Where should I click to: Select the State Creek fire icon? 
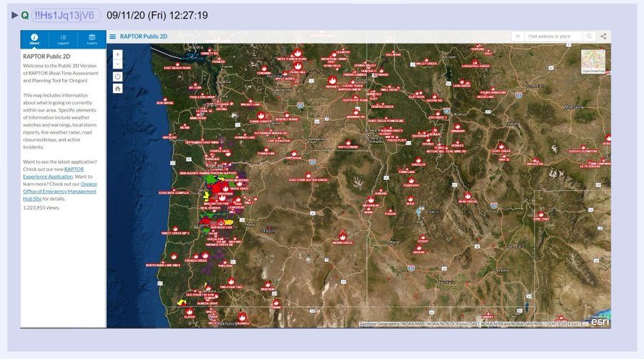(501, 146)
